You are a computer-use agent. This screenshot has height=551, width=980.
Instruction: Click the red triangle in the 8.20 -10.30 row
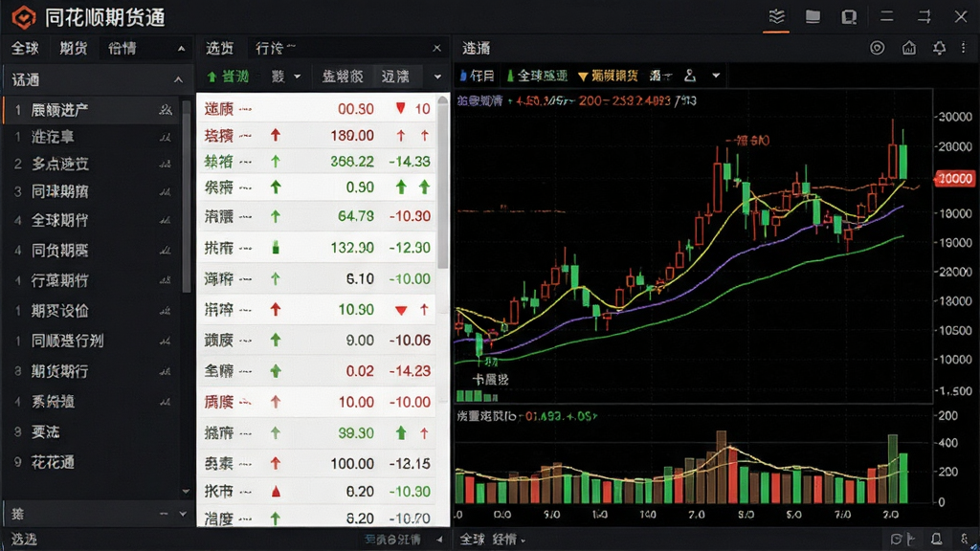[276, 492]
